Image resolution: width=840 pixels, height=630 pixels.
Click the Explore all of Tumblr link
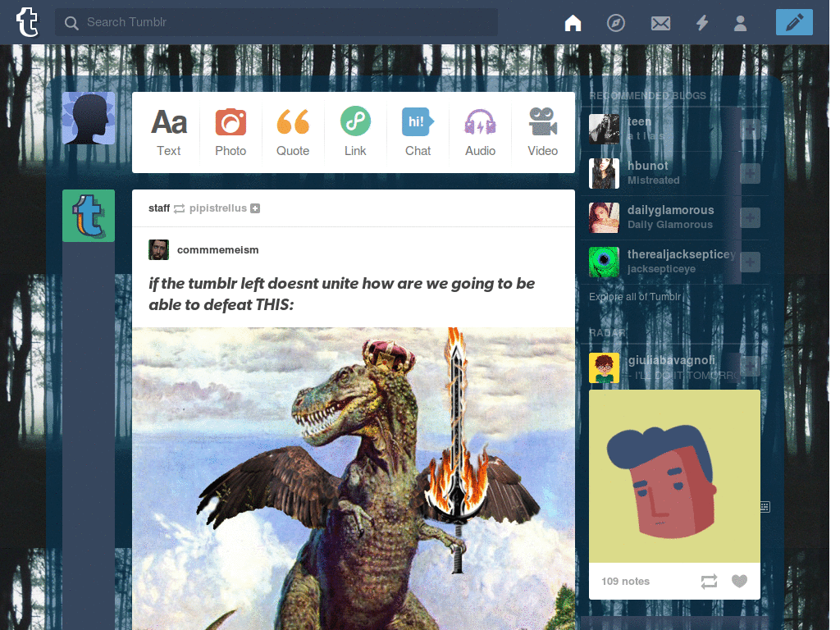point(636,297)
